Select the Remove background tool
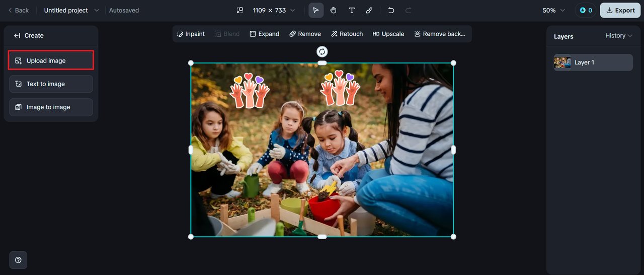This screenshot has height=275, width=644. (439, 34)
